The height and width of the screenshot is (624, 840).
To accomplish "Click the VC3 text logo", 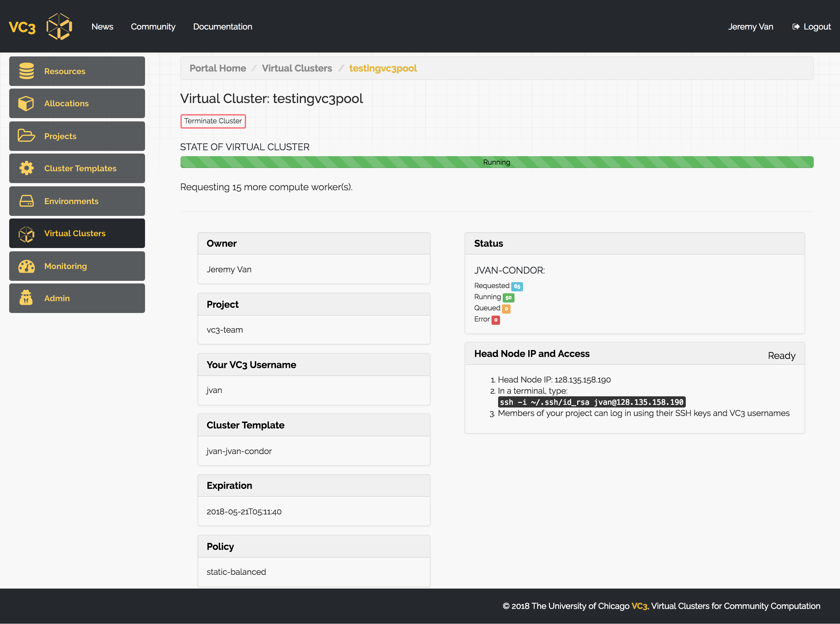I will [22, 28].
